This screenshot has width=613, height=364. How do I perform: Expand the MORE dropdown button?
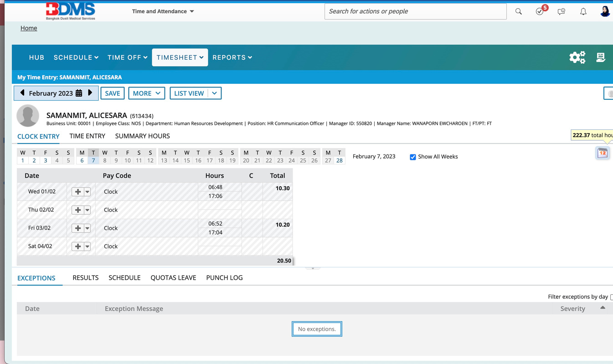146,93
